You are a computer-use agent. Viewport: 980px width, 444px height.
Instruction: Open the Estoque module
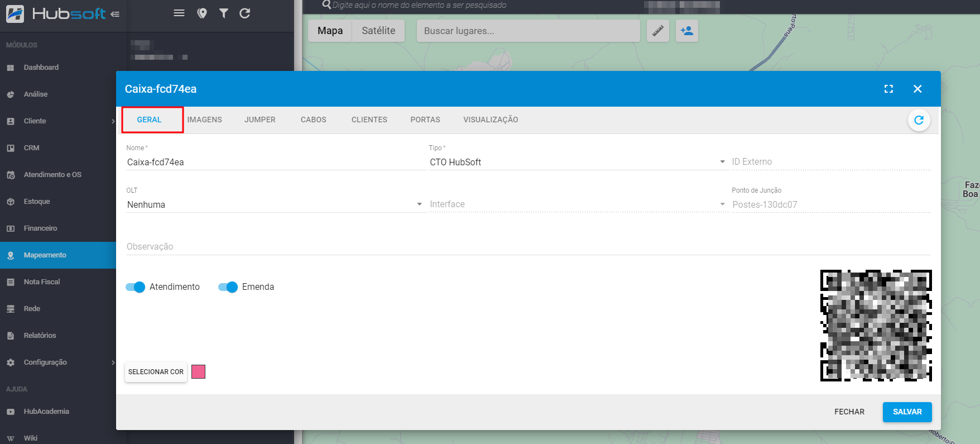tap(58, 202)
